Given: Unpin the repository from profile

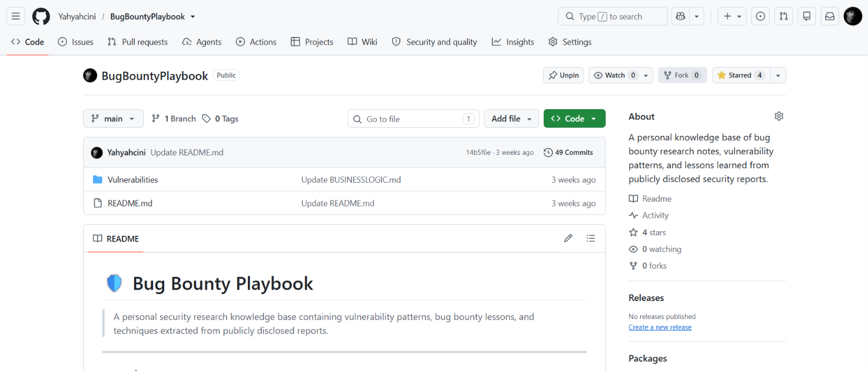Looking at the screenshot, I should 563,75.
